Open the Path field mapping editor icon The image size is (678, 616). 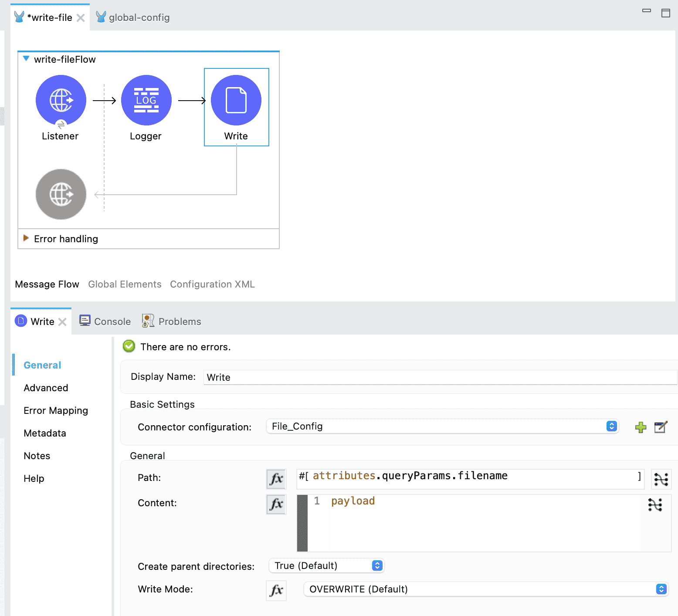click(661, 479)
